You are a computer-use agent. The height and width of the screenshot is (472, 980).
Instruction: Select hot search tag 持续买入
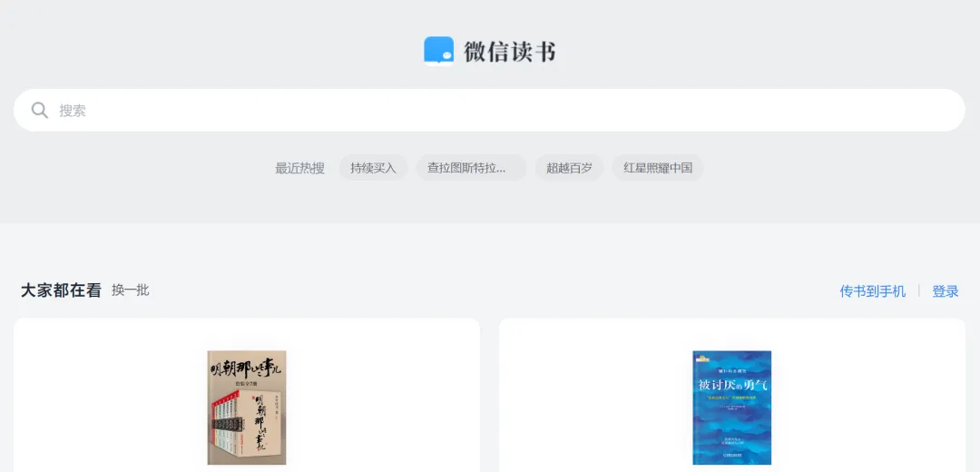373,168
